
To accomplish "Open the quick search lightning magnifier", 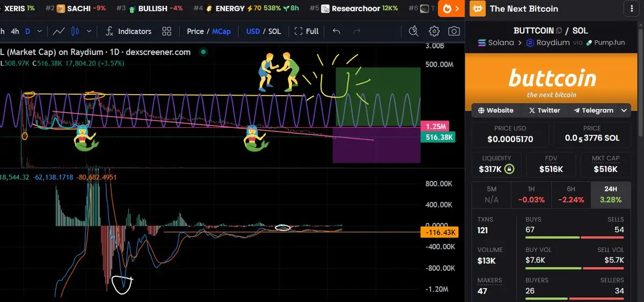I will pos(413,31).
